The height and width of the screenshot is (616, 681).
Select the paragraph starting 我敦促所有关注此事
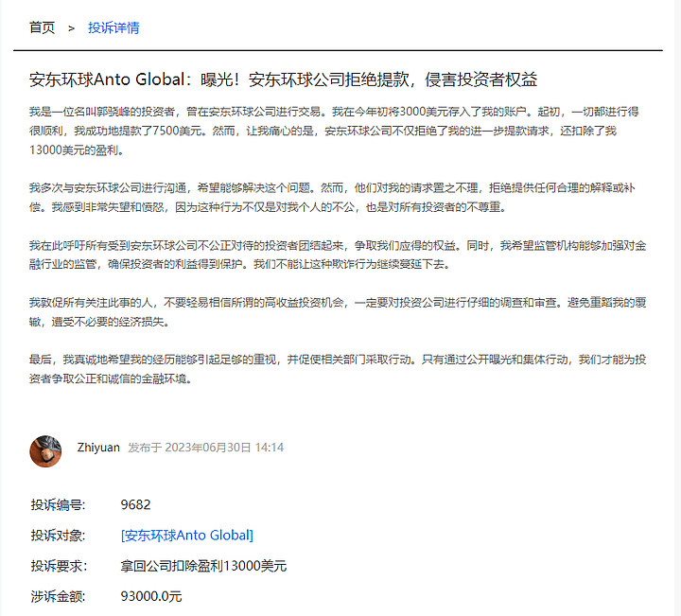pyautogui.click(x=338, y=312)
